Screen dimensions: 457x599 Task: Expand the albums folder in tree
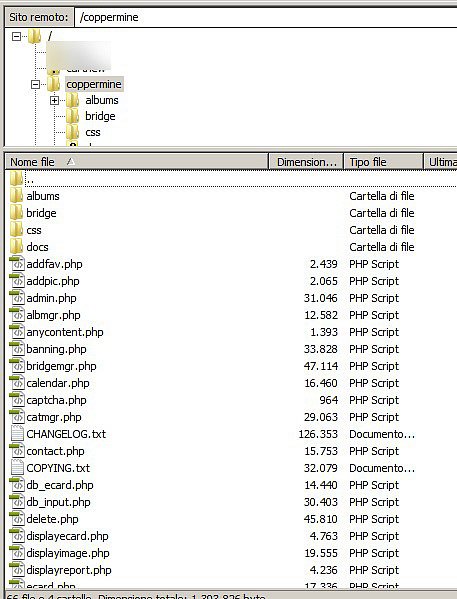54,100
